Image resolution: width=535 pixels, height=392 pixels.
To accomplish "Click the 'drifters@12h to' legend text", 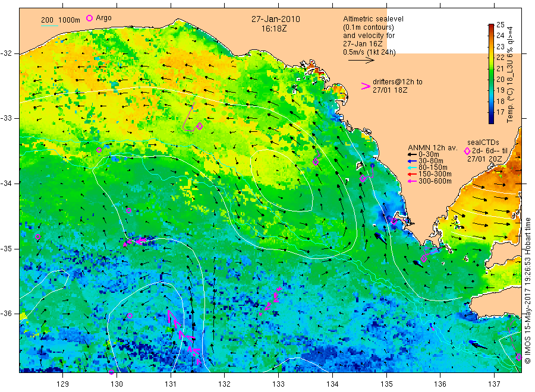I will [x=398, y=82].
